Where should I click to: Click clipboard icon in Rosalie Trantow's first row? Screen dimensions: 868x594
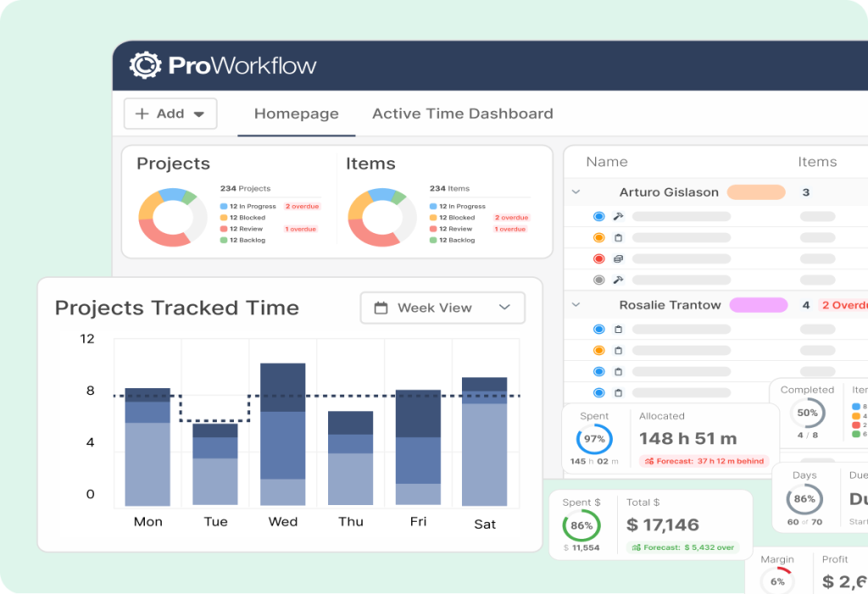coord(619,330)
